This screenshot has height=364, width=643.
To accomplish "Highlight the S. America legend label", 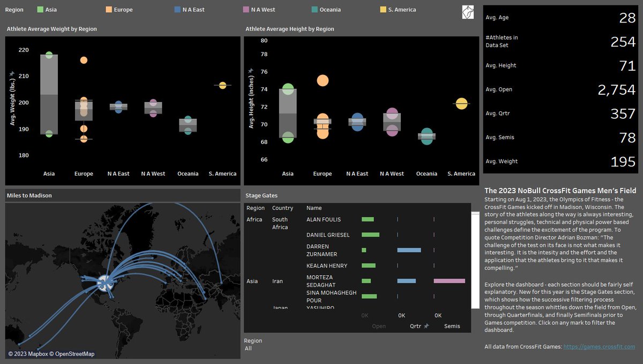I will point(402,10).
